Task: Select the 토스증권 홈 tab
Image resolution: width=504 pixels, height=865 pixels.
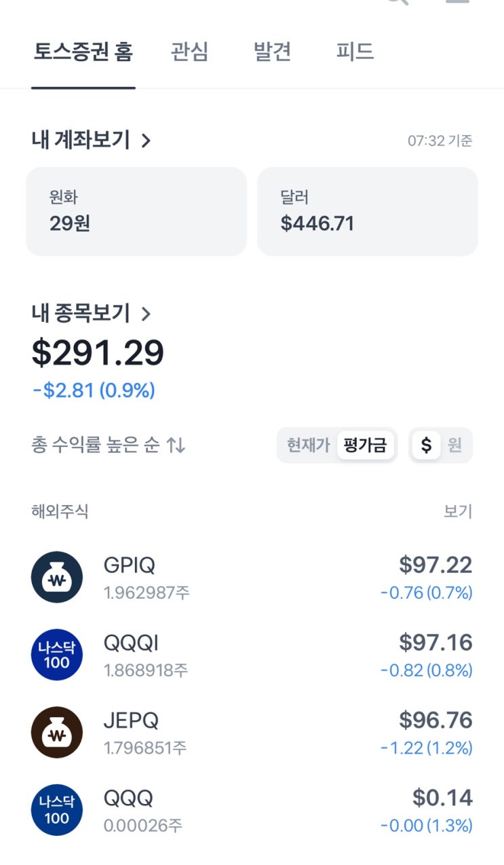Action: pyautogui.click(x=83, y=52)
